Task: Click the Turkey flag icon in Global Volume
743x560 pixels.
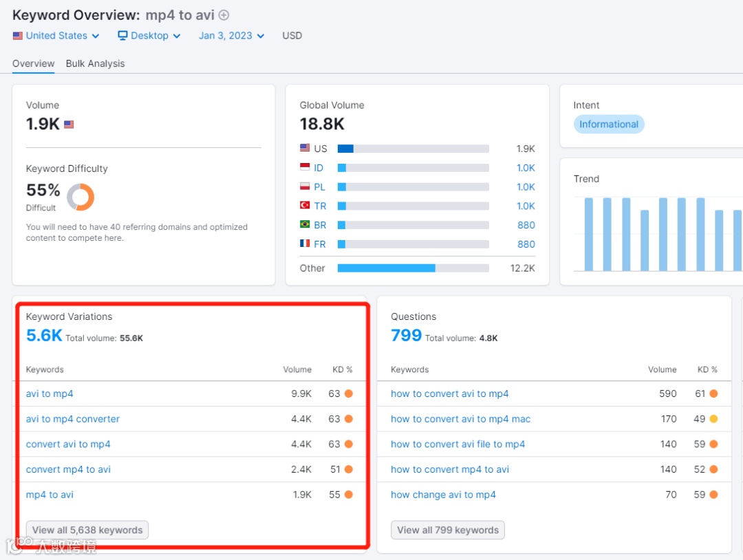Action: pos(305,206)
